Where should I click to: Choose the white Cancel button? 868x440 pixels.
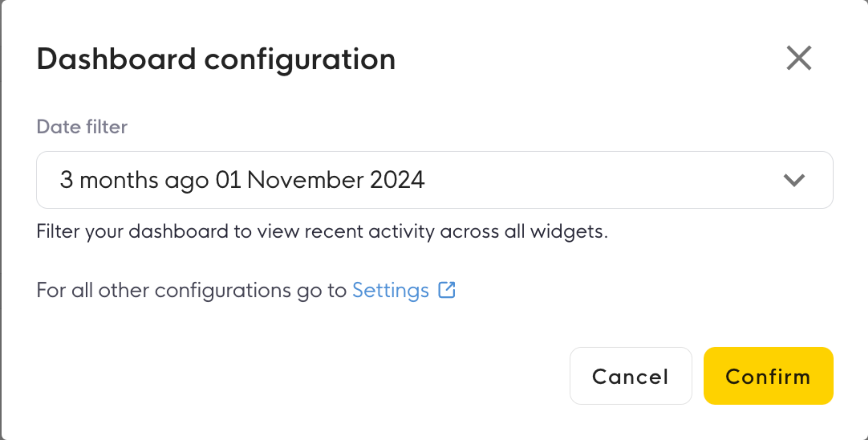click(x=630, y=376)
